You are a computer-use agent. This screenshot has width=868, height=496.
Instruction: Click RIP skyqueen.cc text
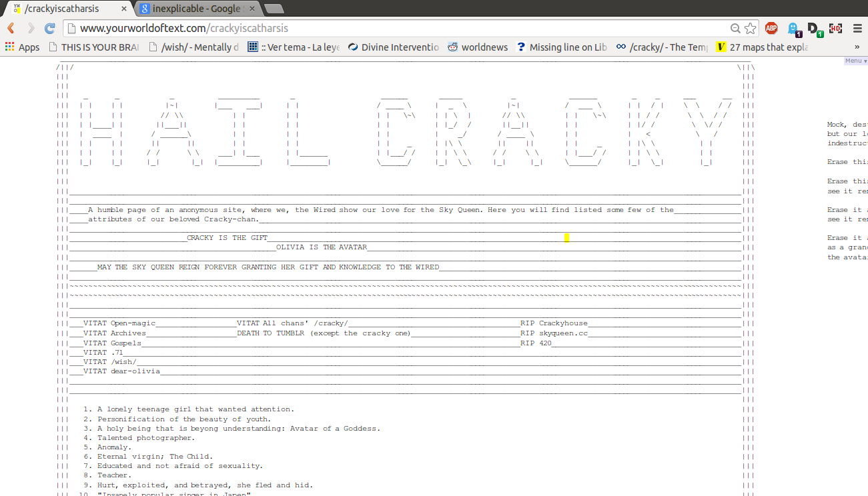(x=554, y=333)
